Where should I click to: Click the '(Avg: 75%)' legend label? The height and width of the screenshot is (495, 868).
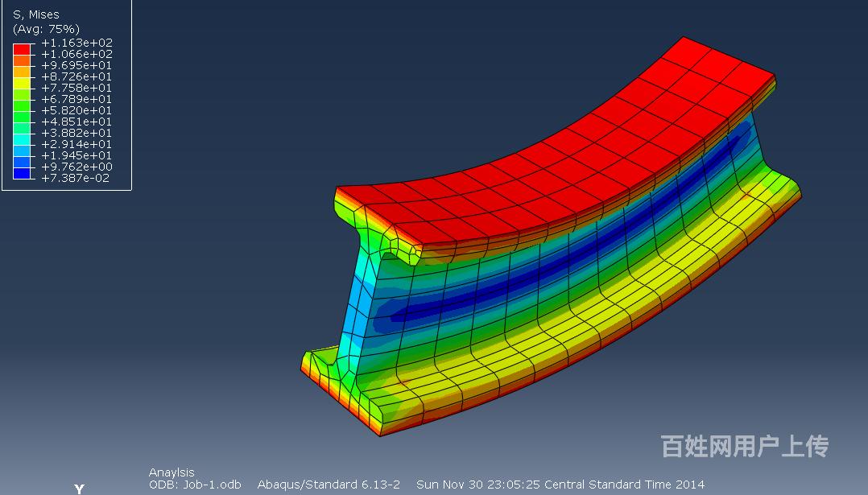(46, 29)
